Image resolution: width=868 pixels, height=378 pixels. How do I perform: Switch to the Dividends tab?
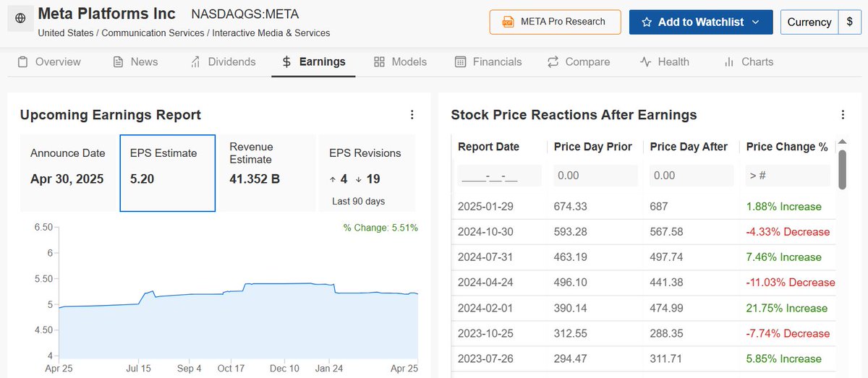pyautogui.click(x=223, y=62)
